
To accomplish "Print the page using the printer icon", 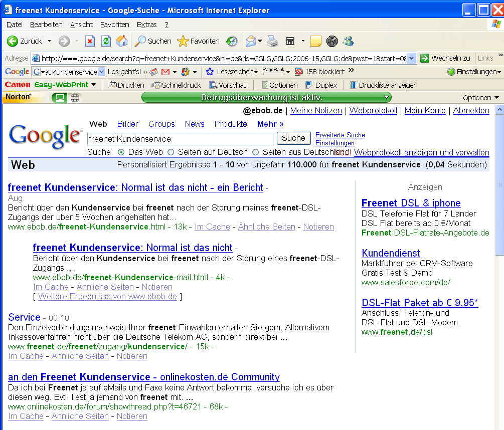I will 272,41.
